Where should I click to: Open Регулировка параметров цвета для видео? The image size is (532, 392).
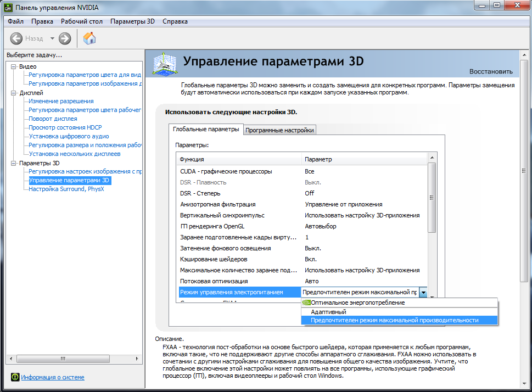click(85, 75)
